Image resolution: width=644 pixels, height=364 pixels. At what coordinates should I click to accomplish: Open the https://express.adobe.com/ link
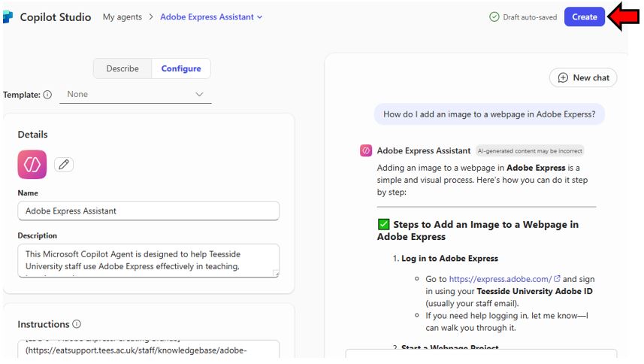[x=500, y=279]
